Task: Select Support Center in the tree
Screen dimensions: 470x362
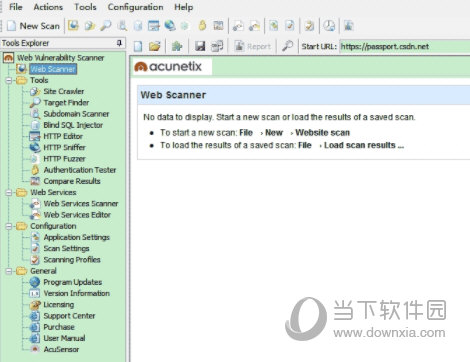Action: (69, 316)
